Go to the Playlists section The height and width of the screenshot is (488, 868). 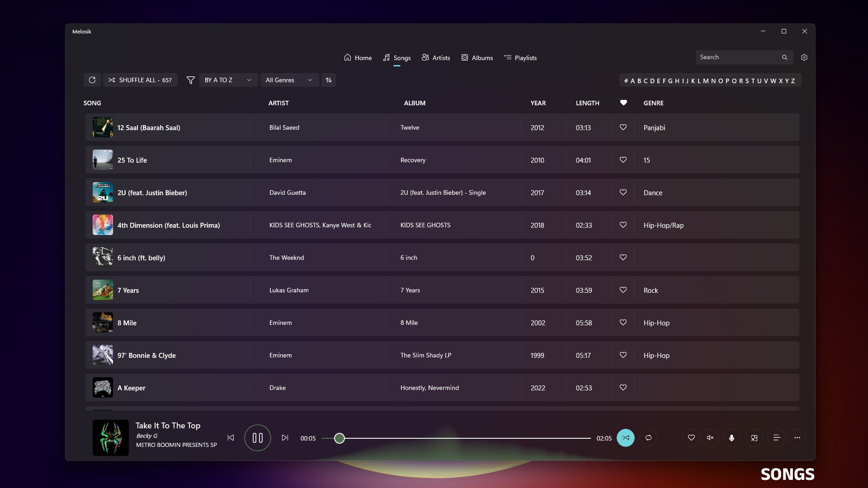(x=520, y=57)
